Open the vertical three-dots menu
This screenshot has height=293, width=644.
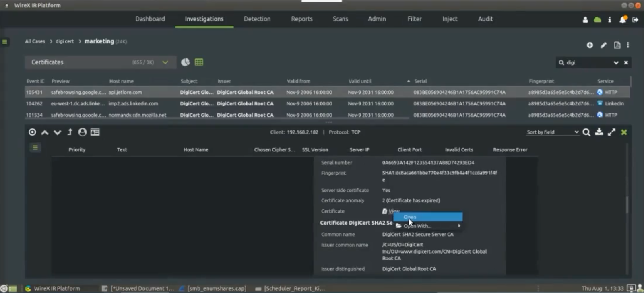click(x=628, y=45)
